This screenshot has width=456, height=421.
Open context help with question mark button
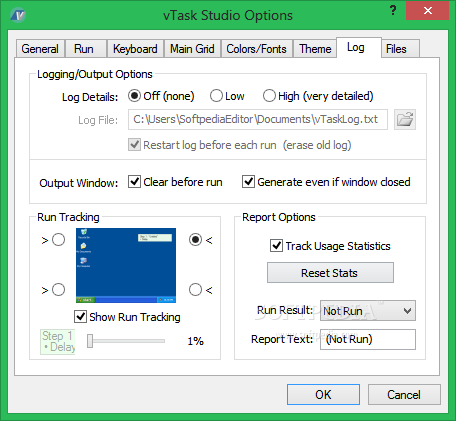pos(393,11)
